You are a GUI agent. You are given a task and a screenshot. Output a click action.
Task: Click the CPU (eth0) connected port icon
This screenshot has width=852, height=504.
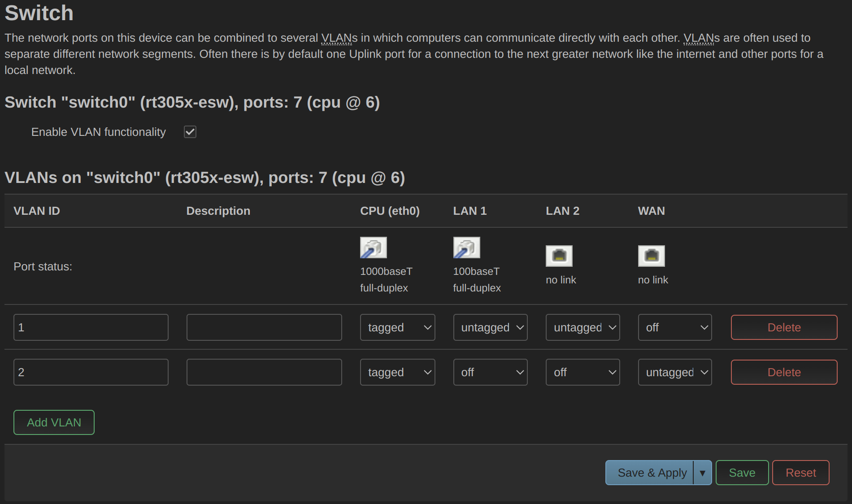click(x=373, y=248)
